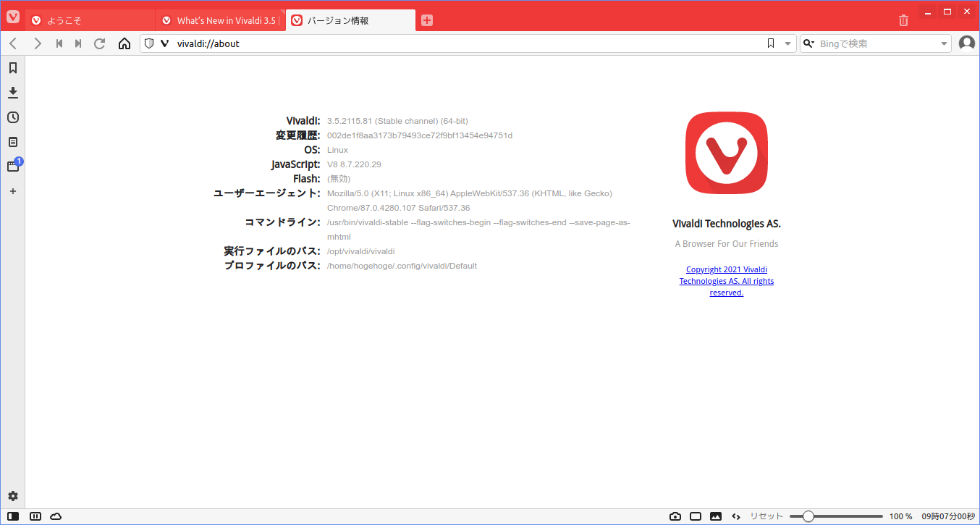Click the revision hash 002de1f8aa…

[420, 135]
